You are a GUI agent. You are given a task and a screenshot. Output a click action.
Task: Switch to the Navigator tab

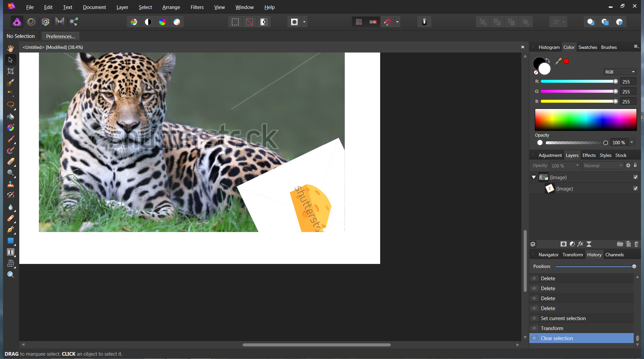point(548,255)
